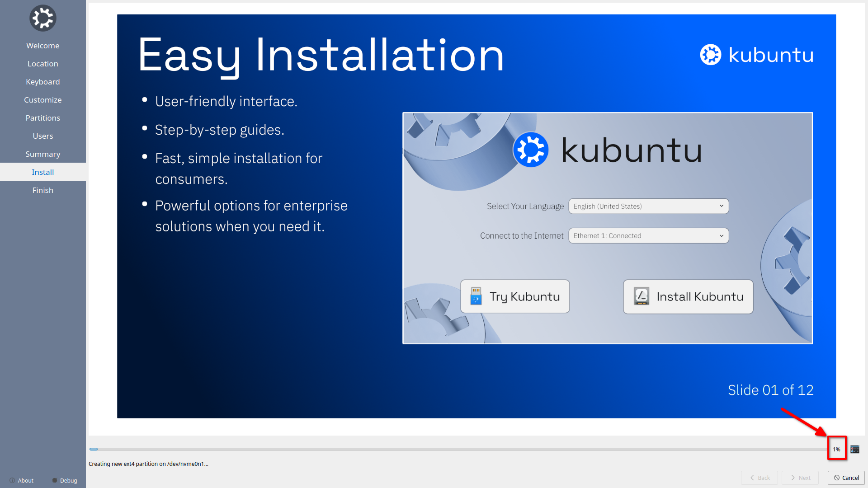Click the Debug bug icon
The height and width of the screenshot is (488, 868).
click(55, 480)
